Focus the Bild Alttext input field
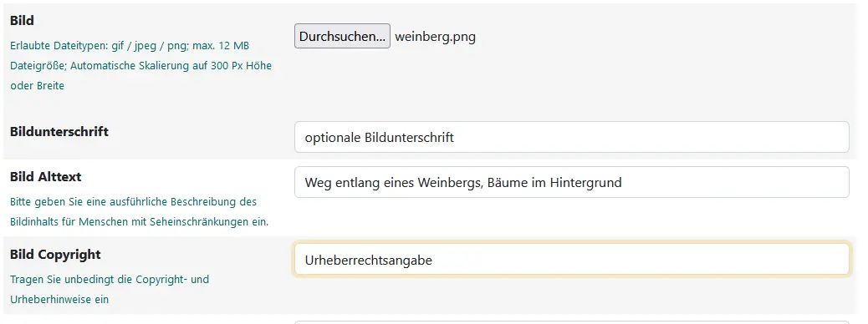 [x=571, y=182]
